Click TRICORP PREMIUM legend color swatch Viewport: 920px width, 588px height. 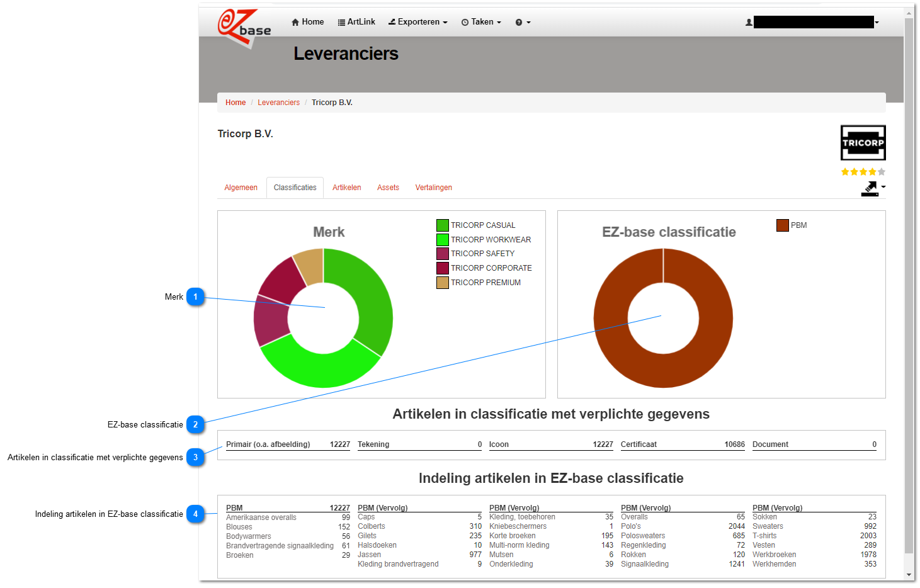(x=443, y=283)
